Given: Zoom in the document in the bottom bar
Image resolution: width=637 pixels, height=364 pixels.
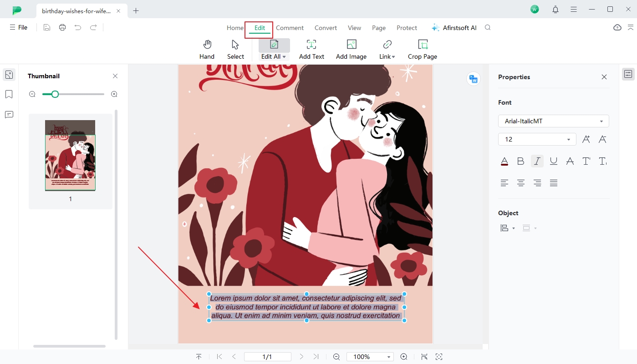Looking at the screenshot, I should pos(404,357).
